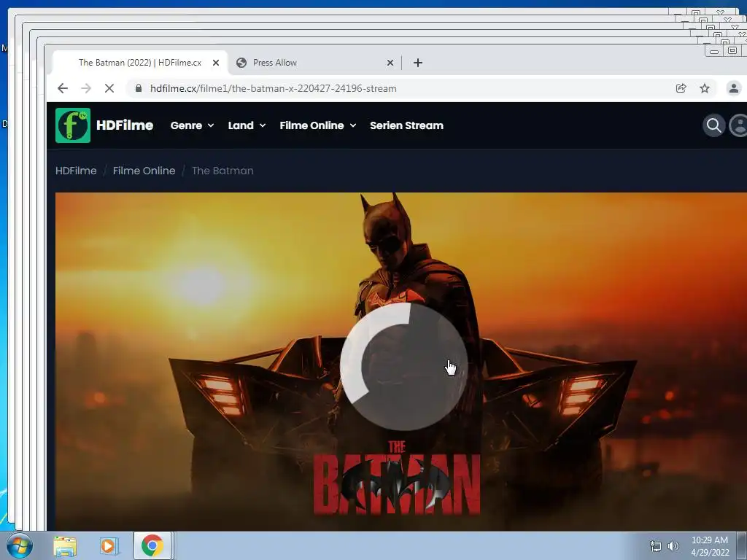Expand the Filme Online dropdown menu
The image size is (747, 560).
[x=318, y=125]
